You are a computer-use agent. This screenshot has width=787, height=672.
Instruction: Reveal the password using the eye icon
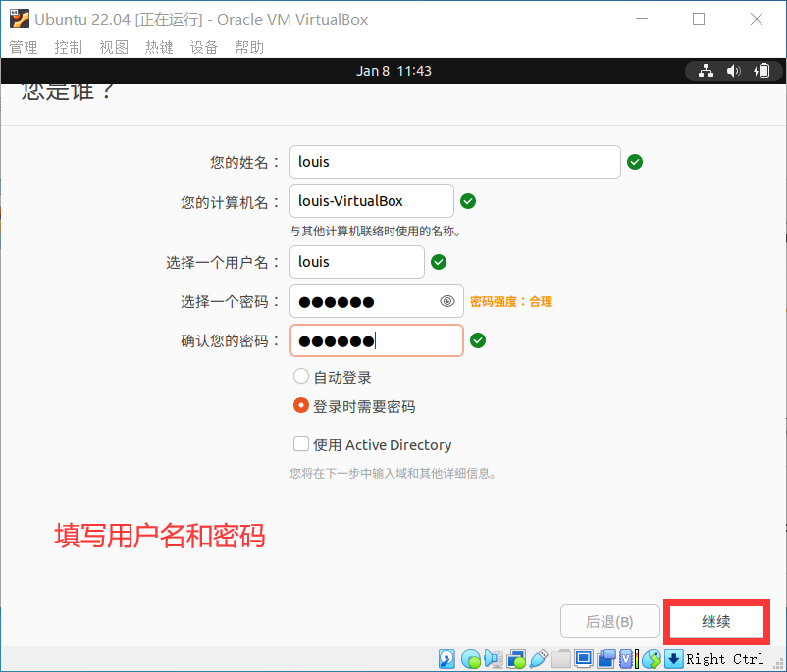(447, 301)
